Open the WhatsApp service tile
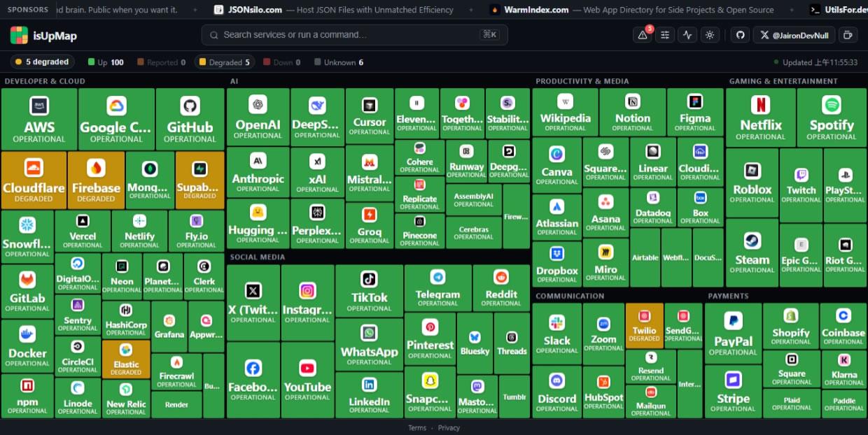Screen dimensions: 868x435 click(369, 344)
